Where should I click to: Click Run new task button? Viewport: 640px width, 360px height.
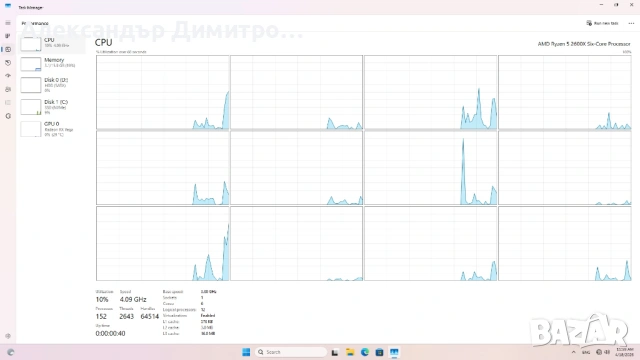pyautogui.click(x=602, y=23)
